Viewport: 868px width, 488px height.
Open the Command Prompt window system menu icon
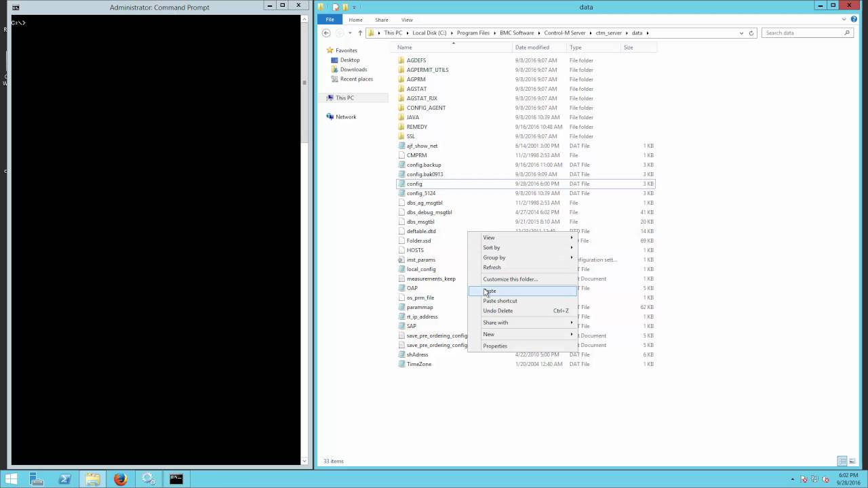pos(16,7)
